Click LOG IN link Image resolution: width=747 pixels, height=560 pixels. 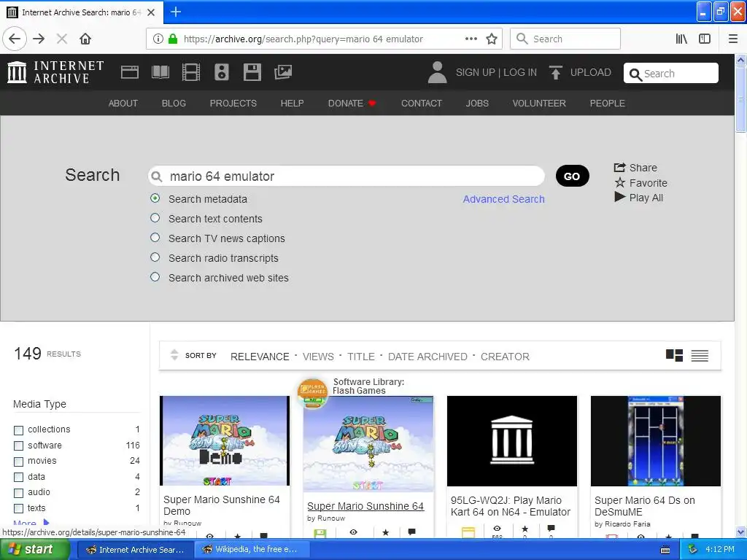[520, 72]
